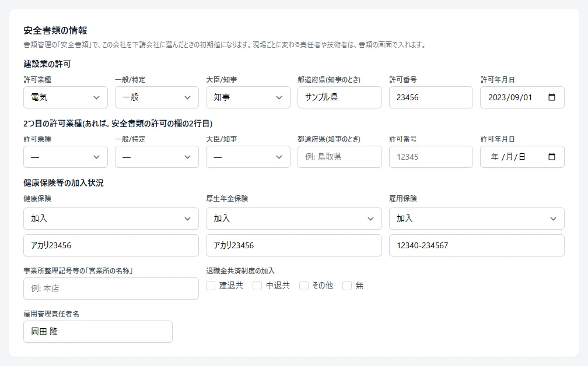Check the 中退共 checkbox

coord(257,286)
